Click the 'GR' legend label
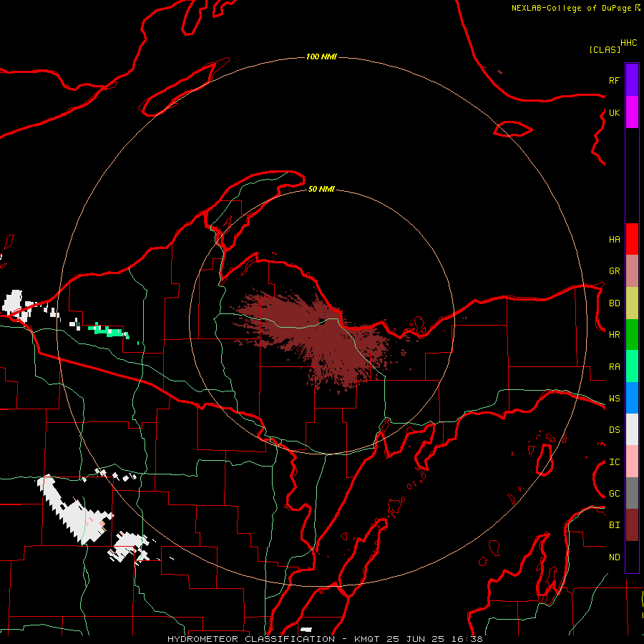 tap(614, 271)
